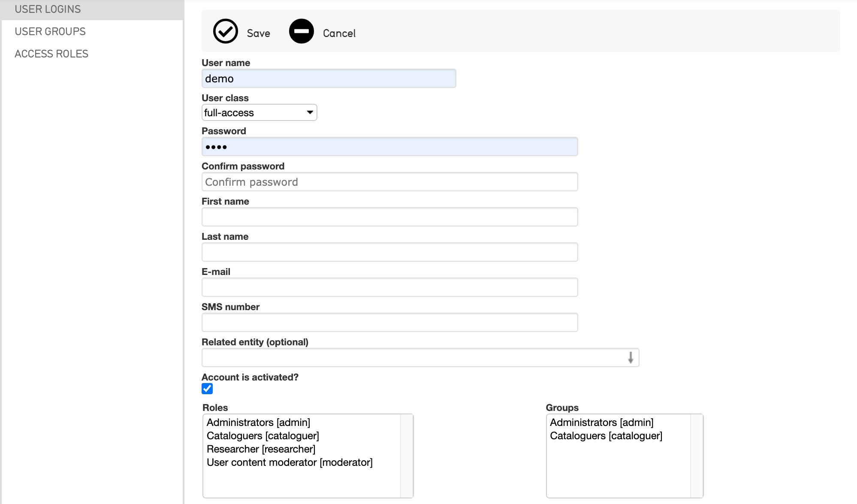The width and height of the screenshot is (857, 504).
Task: Select Administrators [admin] in Roles list
Action: pyautogui.click(x=258, y=423)
